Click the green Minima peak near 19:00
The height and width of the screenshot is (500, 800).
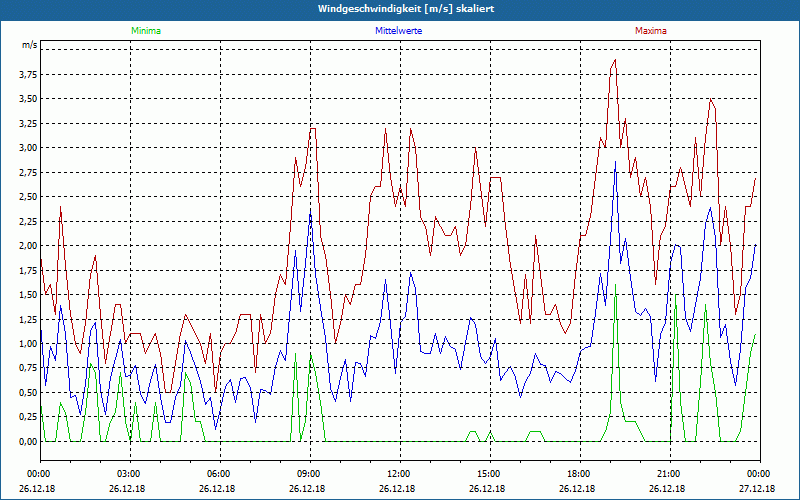(x=616, y=284)
